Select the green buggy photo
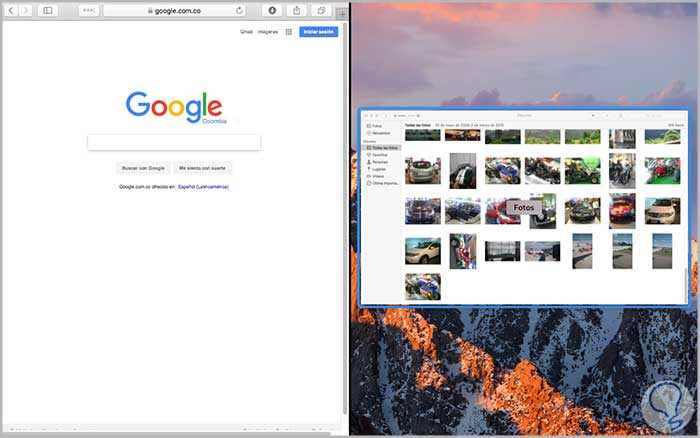Image resolution: width=700 pixels, height=438 pixels. point(583,171)
